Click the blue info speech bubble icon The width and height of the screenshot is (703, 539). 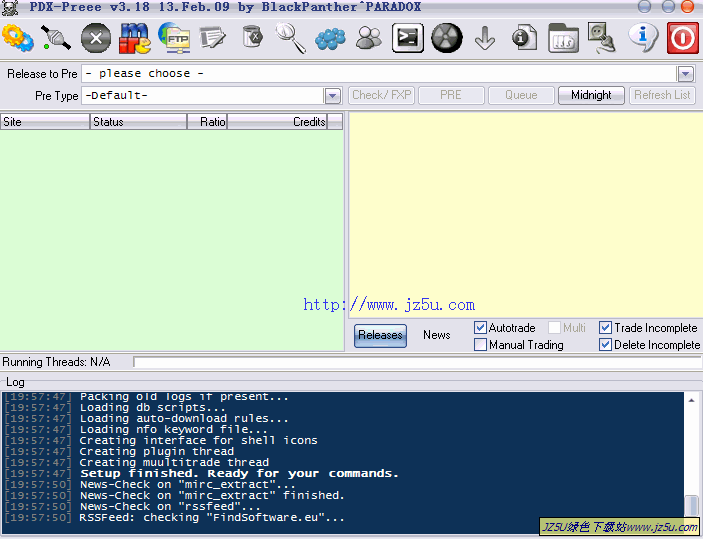643,39
